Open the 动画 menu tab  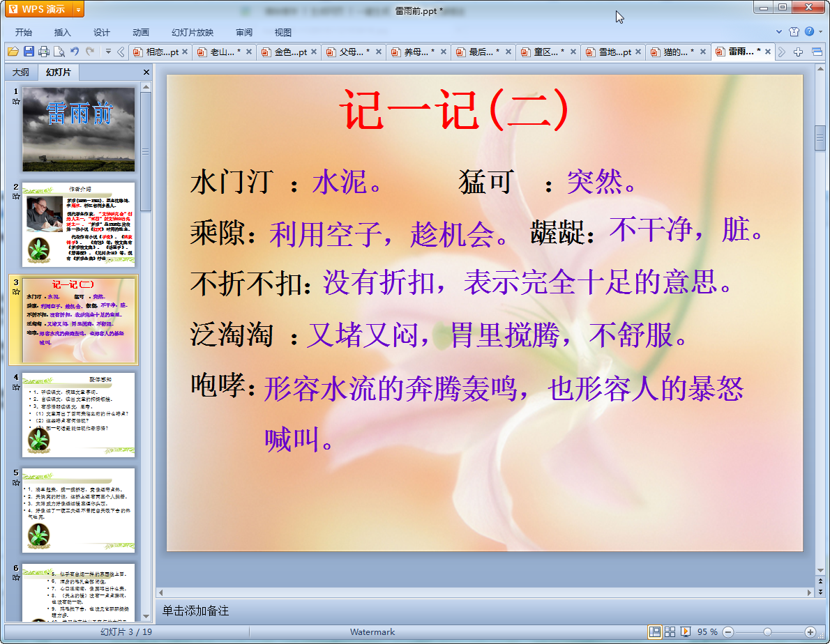tap(141, 32)
